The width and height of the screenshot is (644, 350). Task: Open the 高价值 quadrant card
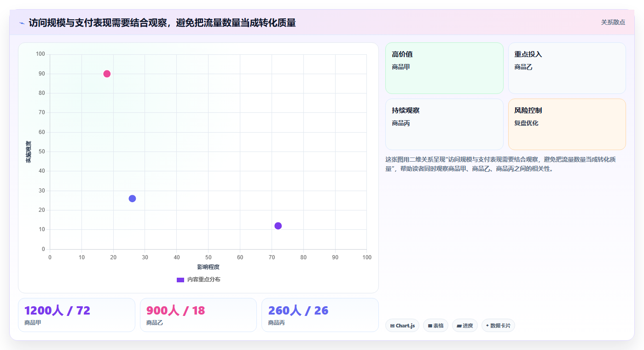[x=444, y=68]
